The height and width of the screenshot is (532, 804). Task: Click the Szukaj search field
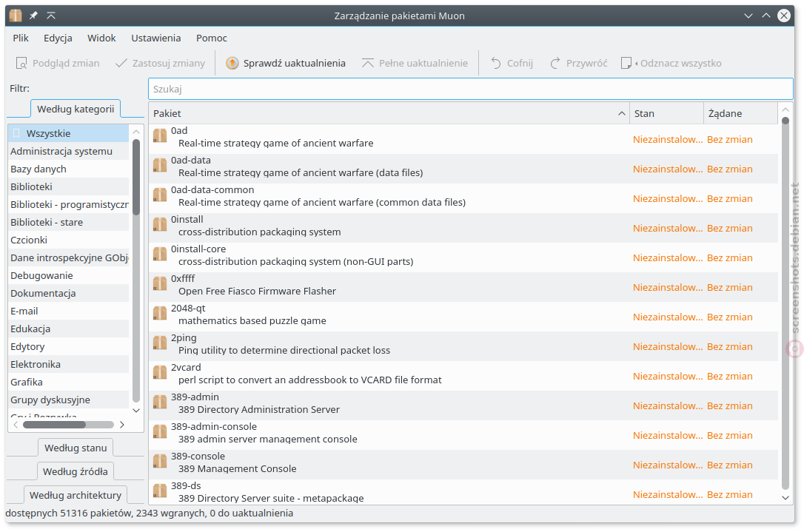click(x=471, y=89)
